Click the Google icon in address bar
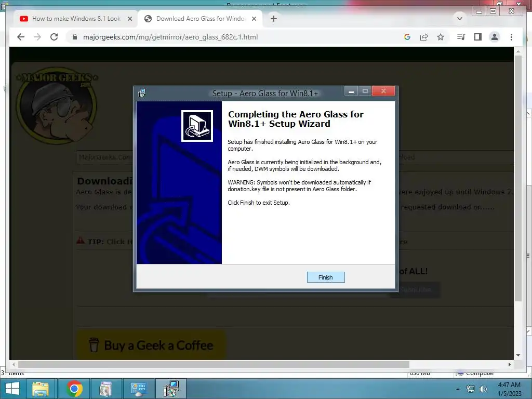Image resolution: width=532 pixels, height=399 pixels. click(x=407, y=37)
